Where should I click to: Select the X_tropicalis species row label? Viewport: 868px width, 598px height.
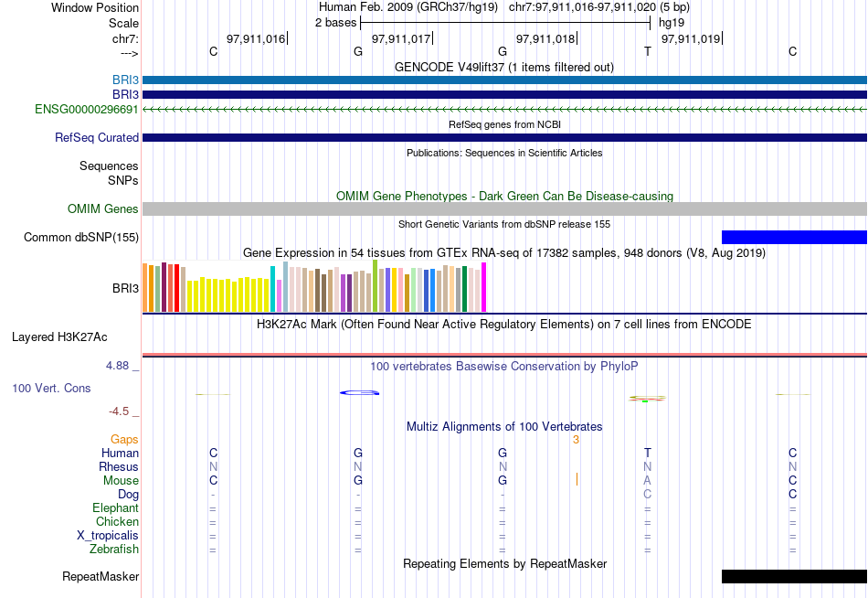coord(108,536)
